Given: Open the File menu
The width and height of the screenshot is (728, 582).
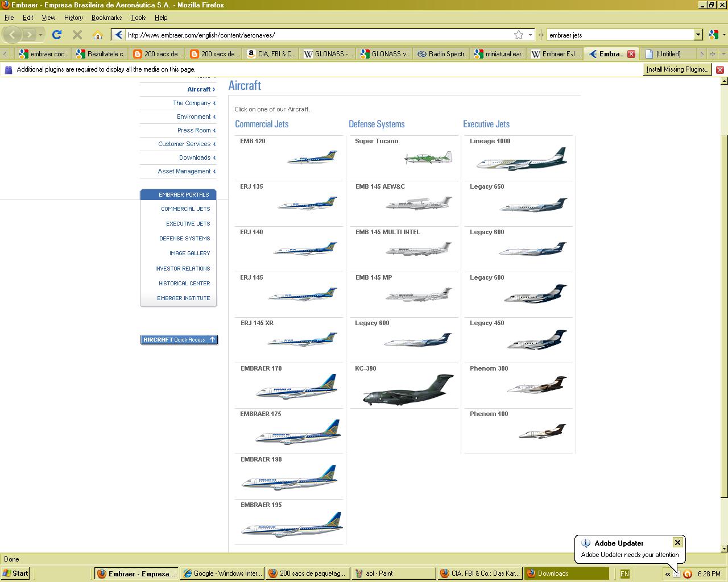Looking at the screenshot, I should 9,18.
